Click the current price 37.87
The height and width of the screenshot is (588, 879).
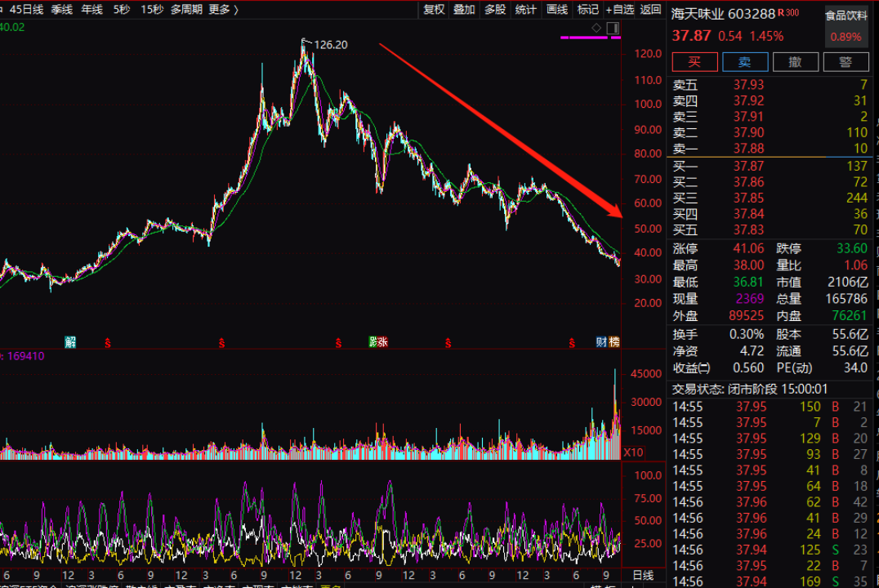click(x=691, y=36)
